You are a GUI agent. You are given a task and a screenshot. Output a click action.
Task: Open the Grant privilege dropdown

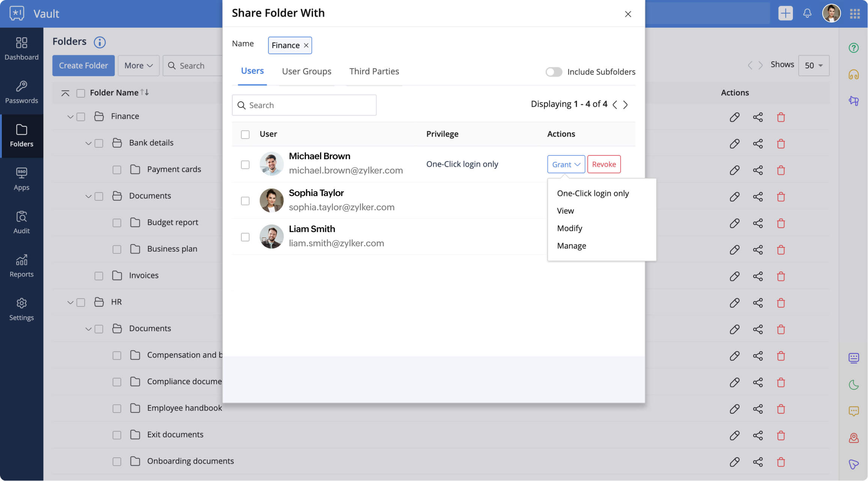click(566, 164)
